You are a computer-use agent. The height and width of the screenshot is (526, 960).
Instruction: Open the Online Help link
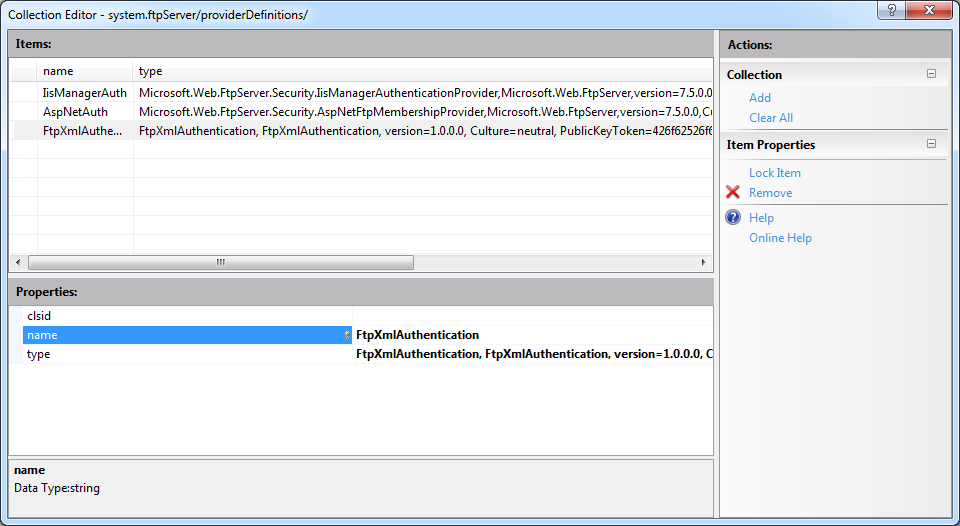click(780, 238)
